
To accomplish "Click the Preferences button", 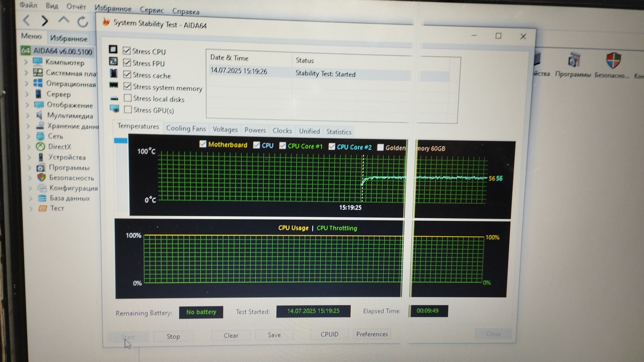I will 372,334.
